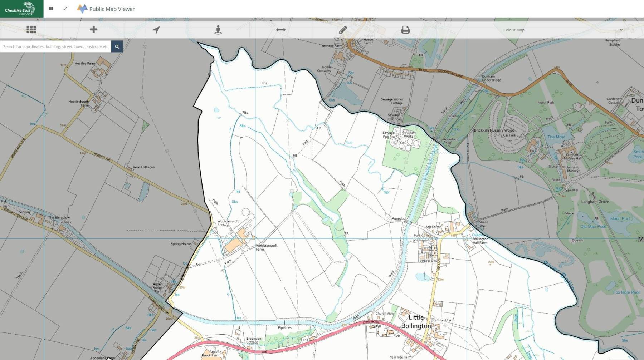The width and height of the screenshot is (644, 360).
Task: Open the Colour Map basemap dropdown
Action: pyautogui.click(x=513, y=30)
